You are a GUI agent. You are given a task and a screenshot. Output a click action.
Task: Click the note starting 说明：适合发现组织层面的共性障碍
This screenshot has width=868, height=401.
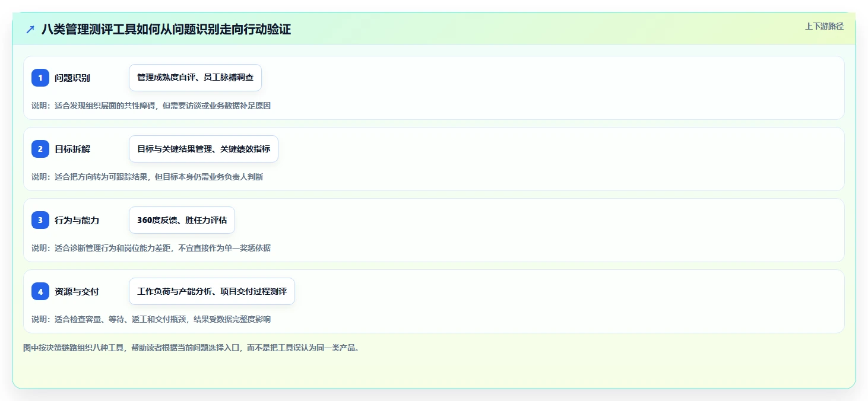coord(151,106)
